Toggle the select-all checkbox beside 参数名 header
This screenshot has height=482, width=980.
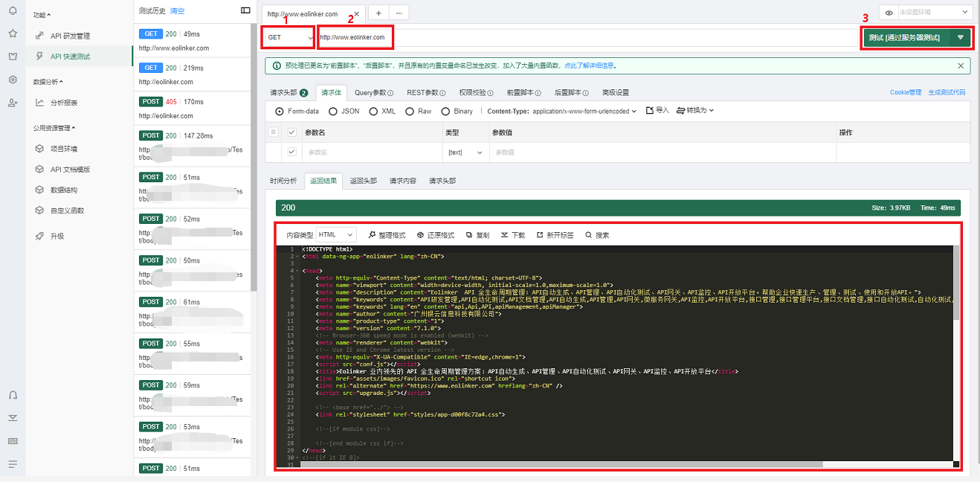coord(291,132)
